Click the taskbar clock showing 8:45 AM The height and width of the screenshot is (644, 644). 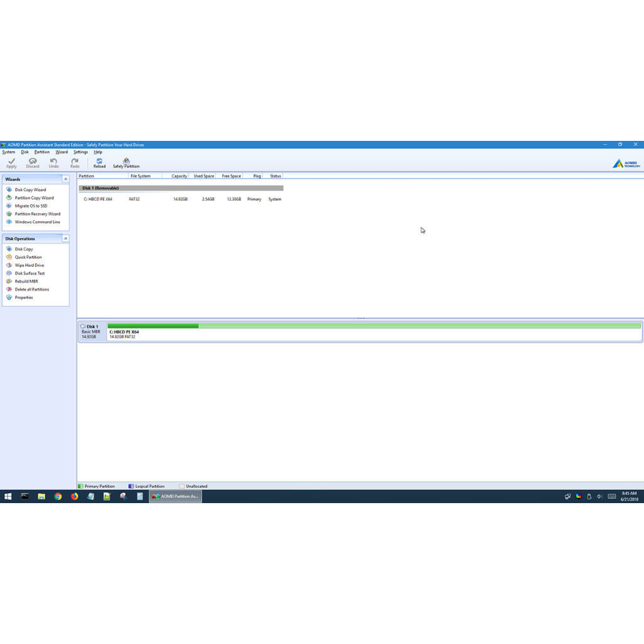pos(629,496)
